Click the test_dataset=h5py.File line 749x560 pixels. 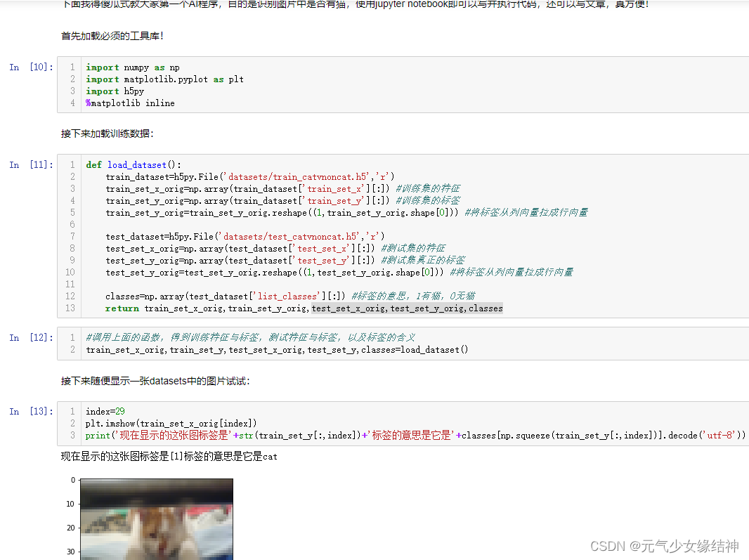245,237
